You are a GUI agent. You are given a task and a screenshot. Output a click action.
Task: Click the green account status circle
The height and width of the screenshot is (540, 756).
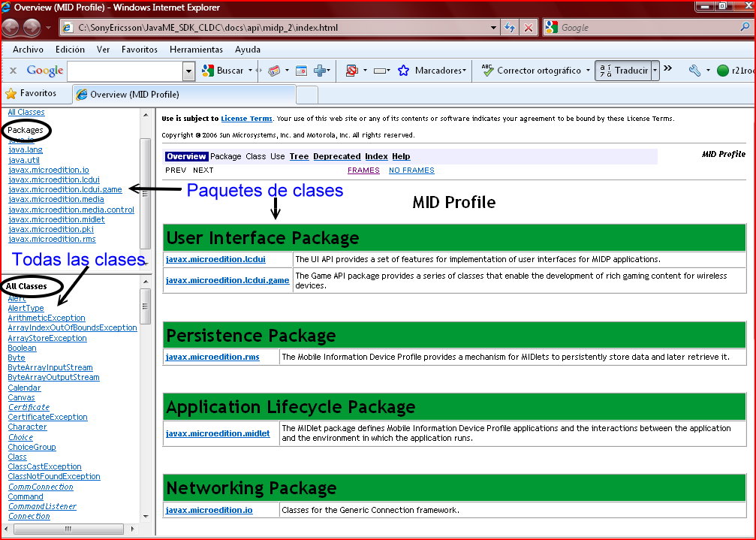click(722, 71)
